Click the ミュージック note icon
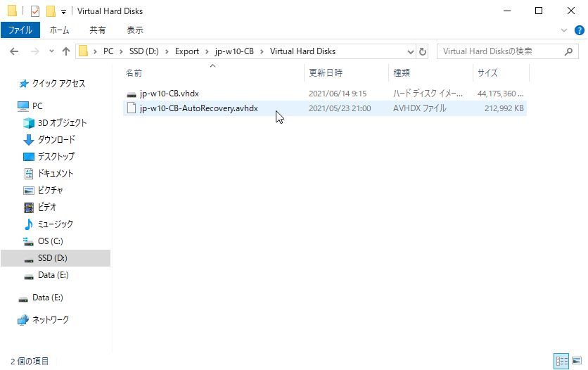The height and width of the screenshot is (370, 588). point(29,224)
